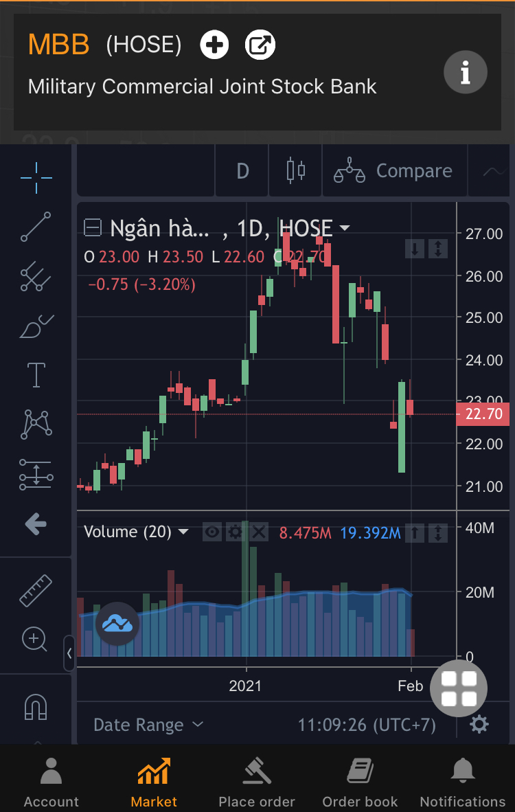Screen dimensions: 515x812
Task: Select the pitchfork drawing tool
Action: (36, 276)
